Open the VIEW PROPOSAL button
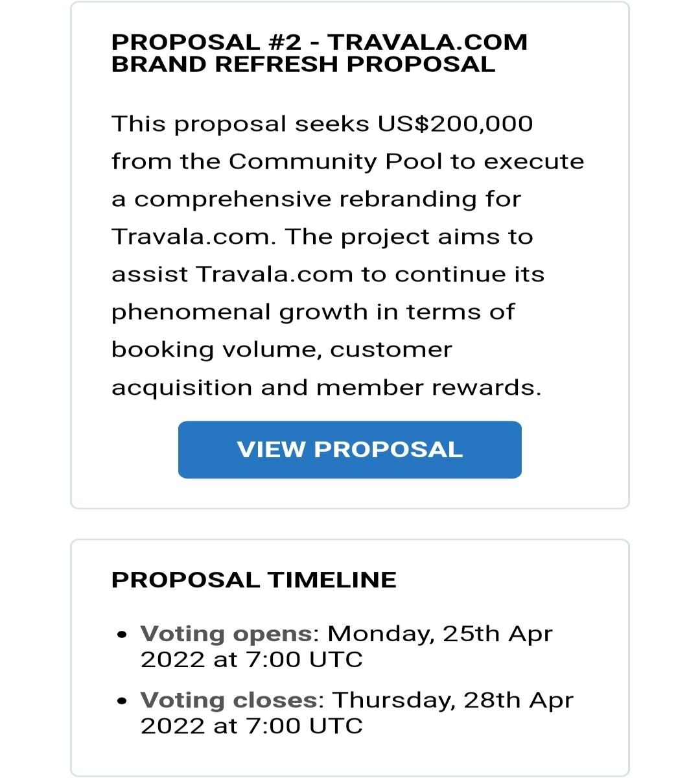 click(350, 449)
